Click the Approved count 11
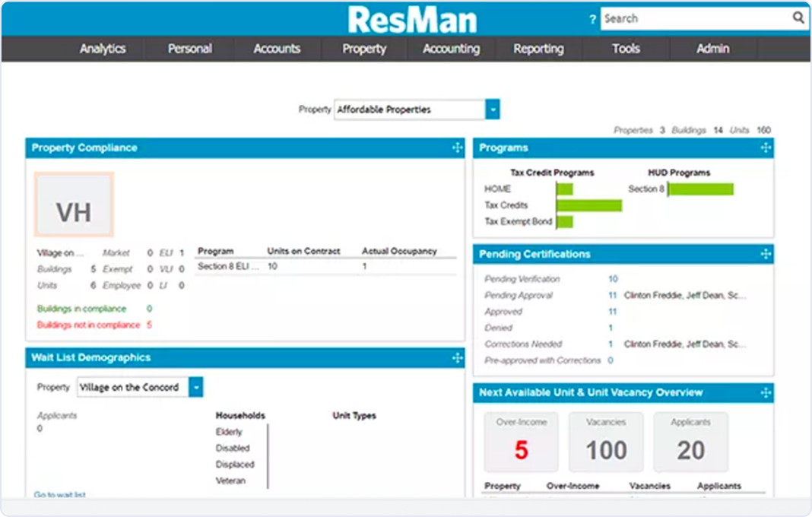 pyautogui.click(x=613, y=311)
